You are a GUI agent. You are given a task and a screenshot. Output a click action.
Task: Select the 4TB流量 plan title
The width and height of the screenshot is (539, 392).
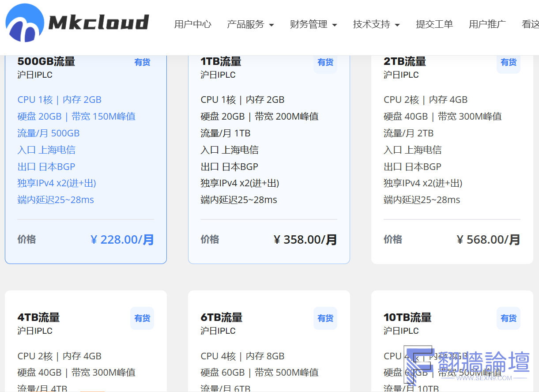coord(38,317)
